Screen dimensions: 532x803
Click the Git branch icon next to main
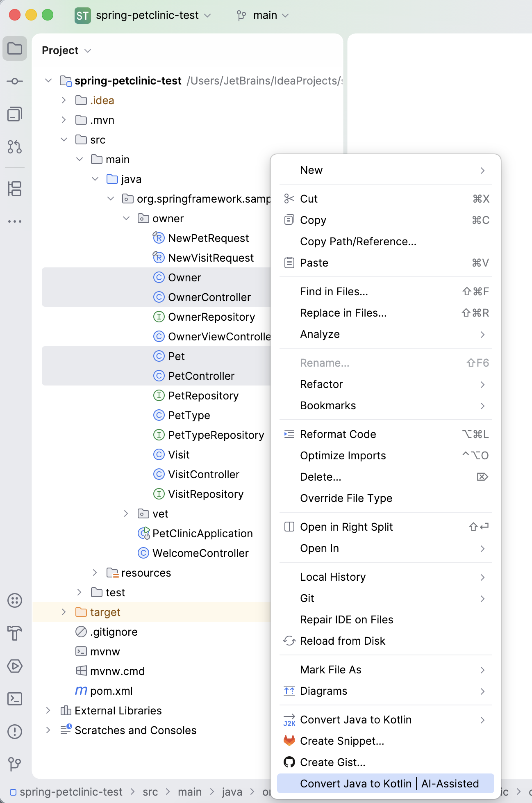point(241,16)
